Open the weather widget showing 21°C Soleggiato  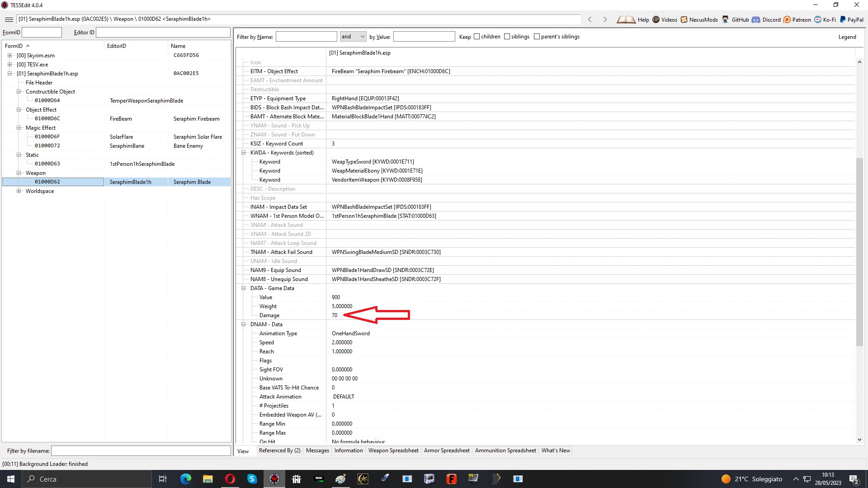[x=752, y=479]
